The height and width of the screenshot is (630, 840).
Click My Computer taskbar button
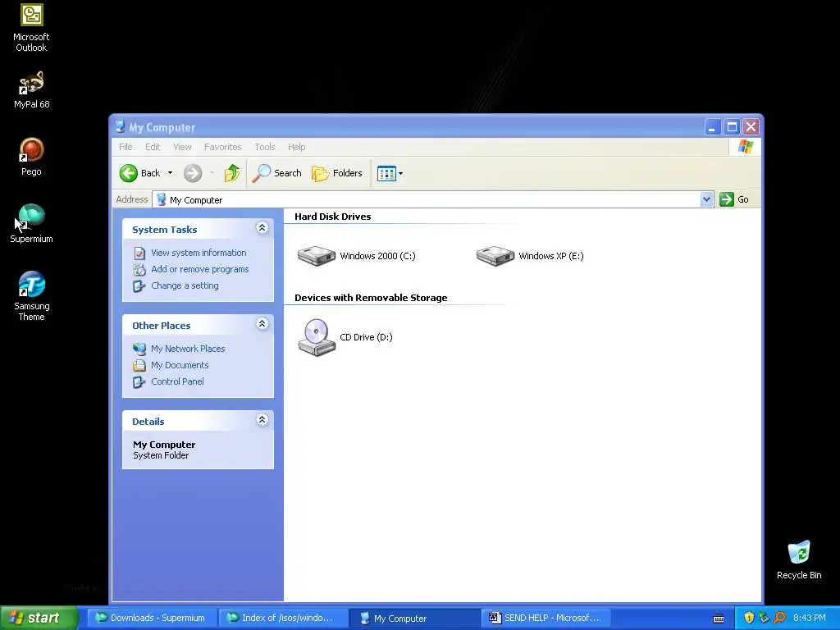414,619
